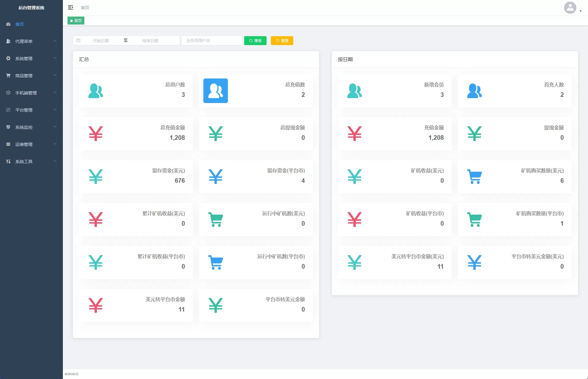Go to 首页 in the sidebar
588x379 pixels.
tap(20, 24)
